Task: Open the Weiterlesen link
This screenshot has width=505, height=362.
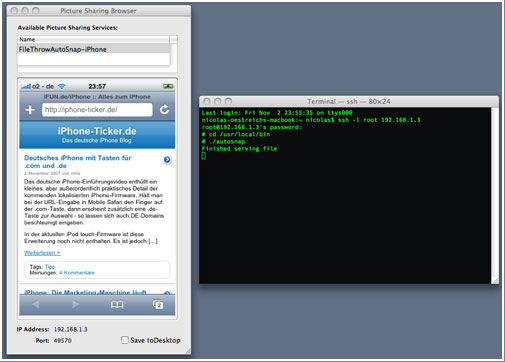Action: (x=42, y=253)
